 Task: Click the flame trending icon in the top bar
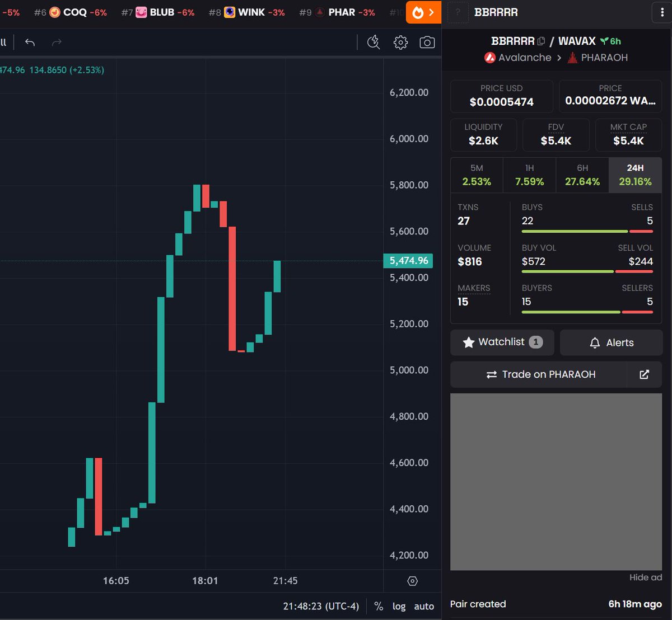[x=417, y=12]
